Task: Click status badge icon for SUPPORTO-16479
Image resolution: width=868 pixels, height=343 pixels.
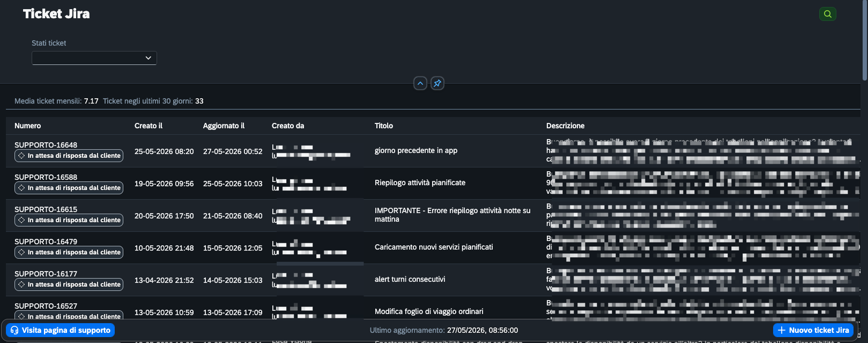Action: tap(21, 252)
